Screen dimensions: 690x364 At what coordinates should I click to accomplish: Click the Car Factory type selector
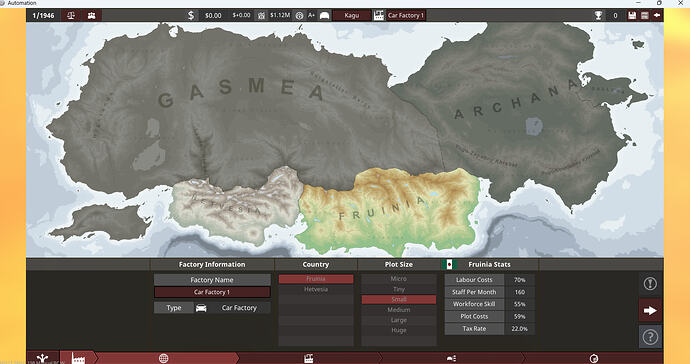pyautogui.click(x=239, y=308)
